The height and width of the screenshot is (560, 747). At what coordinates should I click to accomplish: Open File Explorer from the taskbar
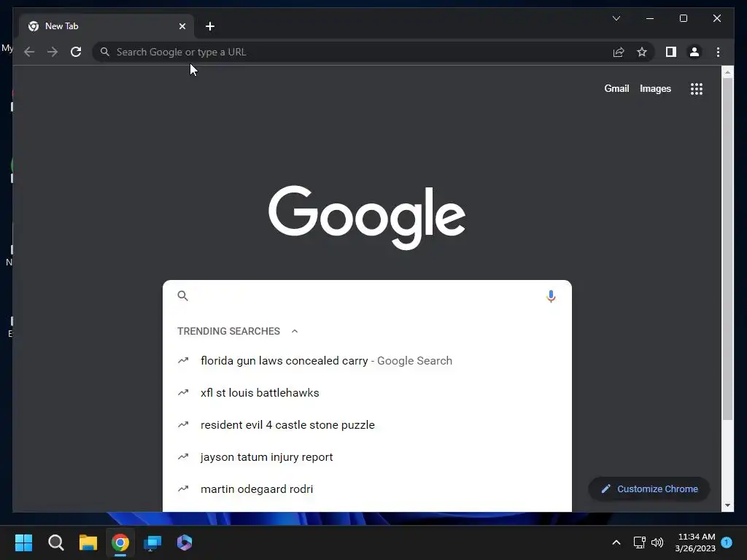[88, 542]
